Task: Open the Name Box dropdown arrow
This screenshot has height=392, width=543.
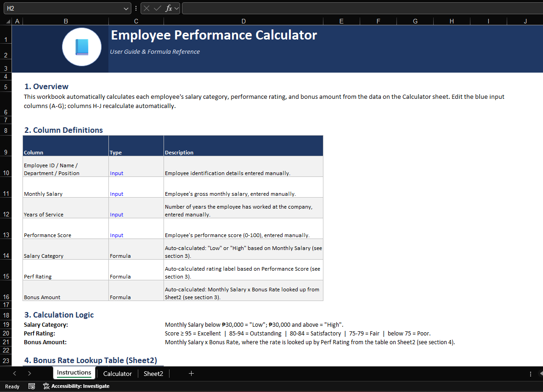Action: pyautogui.click(x=126, y=9)
